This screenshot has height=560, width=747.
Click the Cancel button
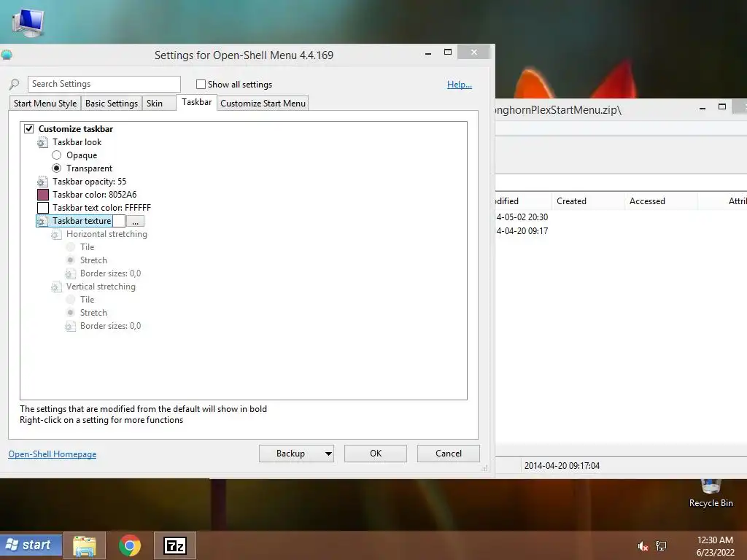(x=449, y=454)
